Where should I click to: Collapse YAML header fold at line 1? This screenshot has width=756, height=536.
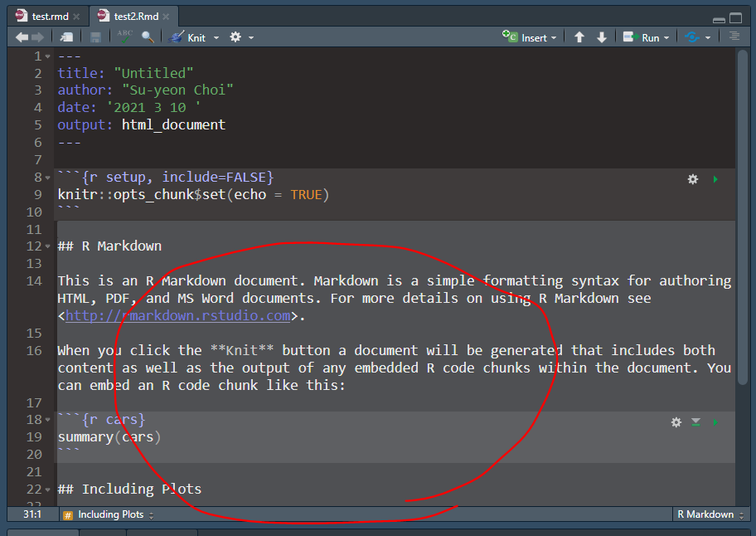click(x=48, y=57)
